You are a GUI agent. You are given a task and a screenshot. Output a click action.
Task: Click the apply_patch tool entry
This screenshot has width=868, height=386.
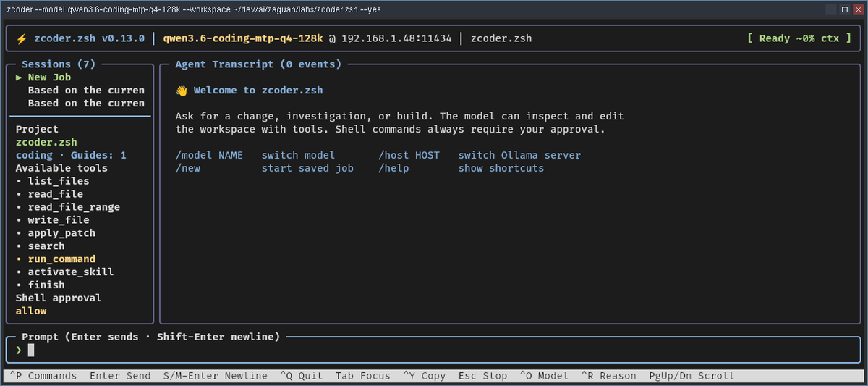tap(61, 233)
